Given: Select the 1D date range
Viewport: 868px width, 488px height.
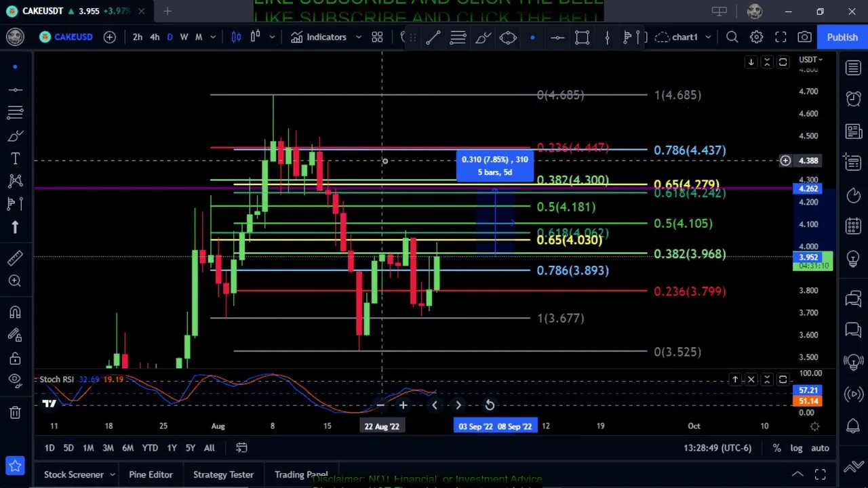Looking at the screenshot, I should click(x=50, y=448).
